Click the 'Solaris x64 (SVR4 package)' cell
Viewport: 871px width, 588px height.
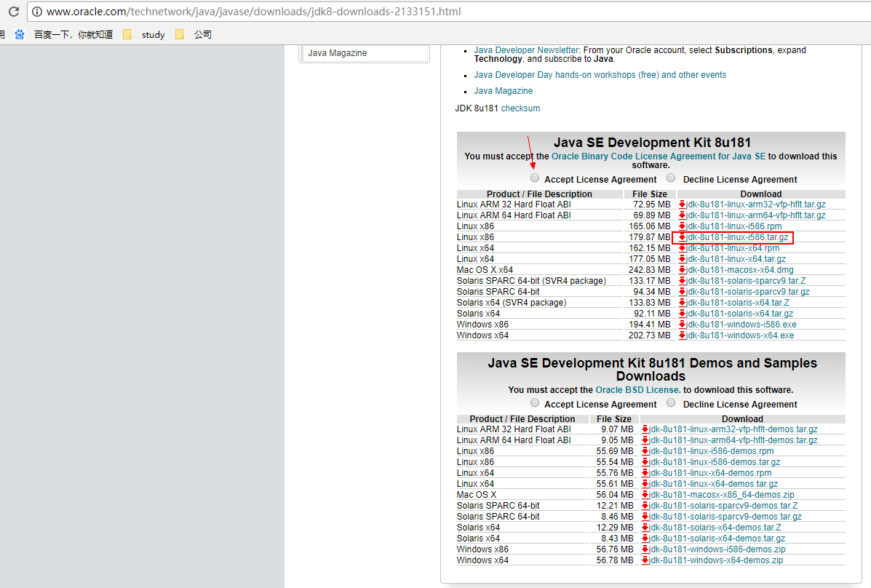pyautogui.click(x=512, y=303)
